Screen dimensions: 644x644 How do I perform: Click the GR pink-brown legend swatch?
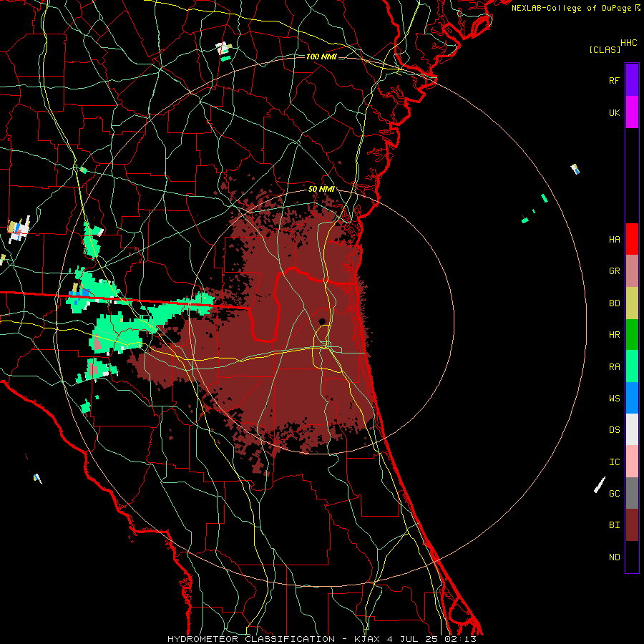632,270
